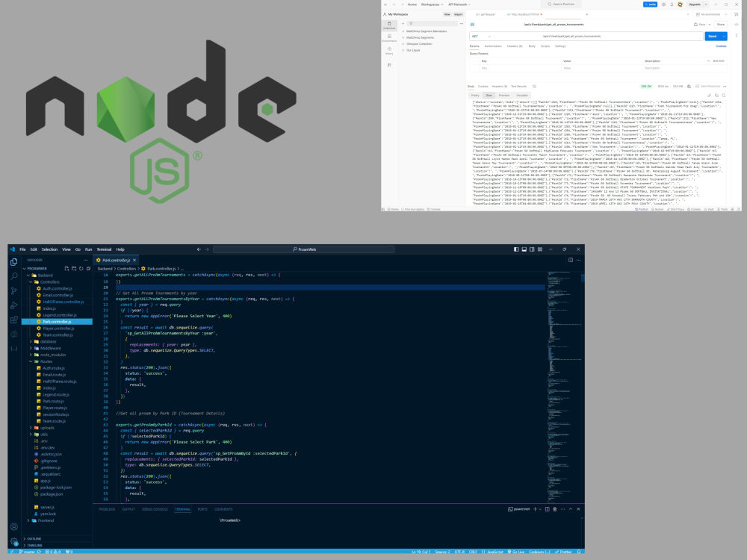Open the Explorer more actions ellipsis

[86, 260]
